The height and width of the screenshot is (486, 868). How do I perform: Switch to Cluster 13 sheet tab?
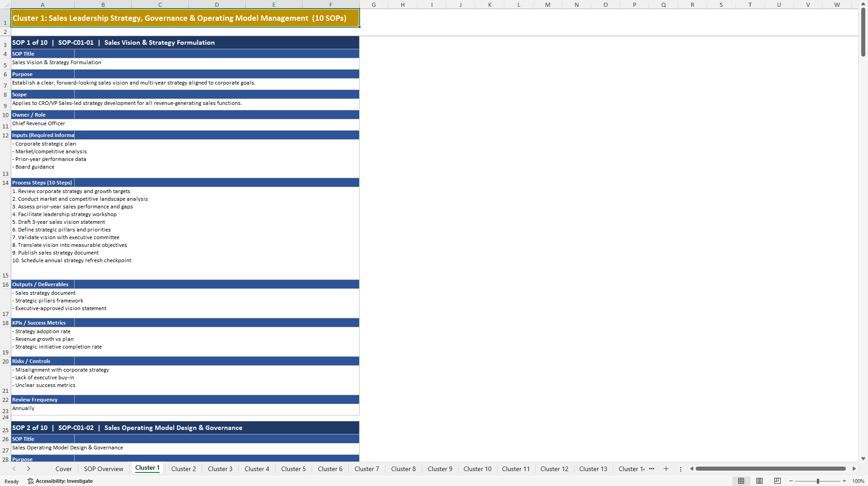[x=593, y=469]
